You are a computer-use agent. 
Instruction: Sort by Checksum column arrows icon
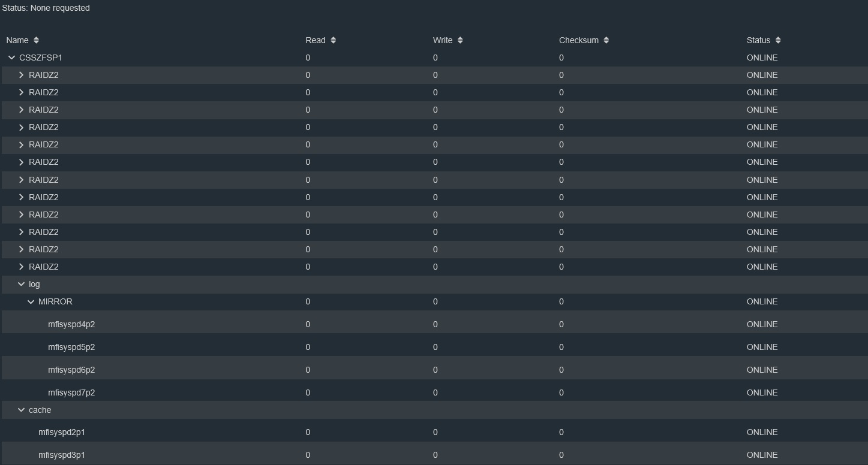point(606,40)
